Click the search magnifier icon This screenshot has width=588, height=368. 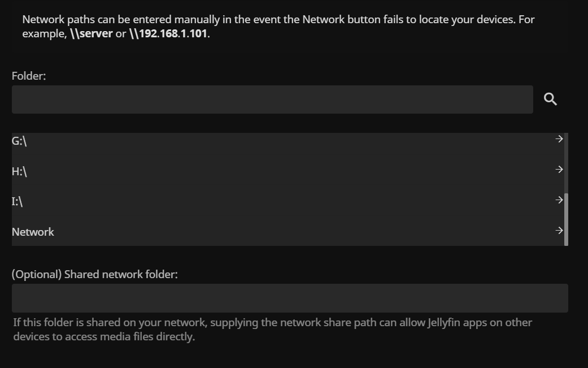tap(550, 98)
